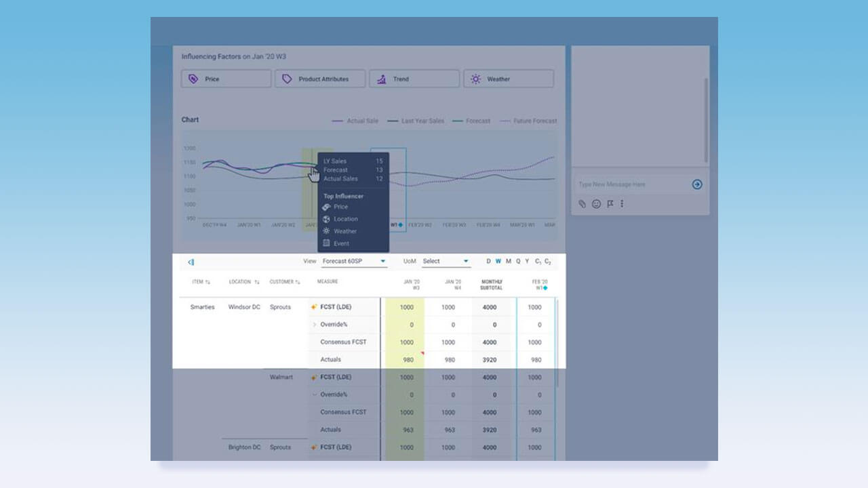Open the UoM Select dropdown
The height and width of the screenshot is (488, 868).
click(x=446, y=261)
